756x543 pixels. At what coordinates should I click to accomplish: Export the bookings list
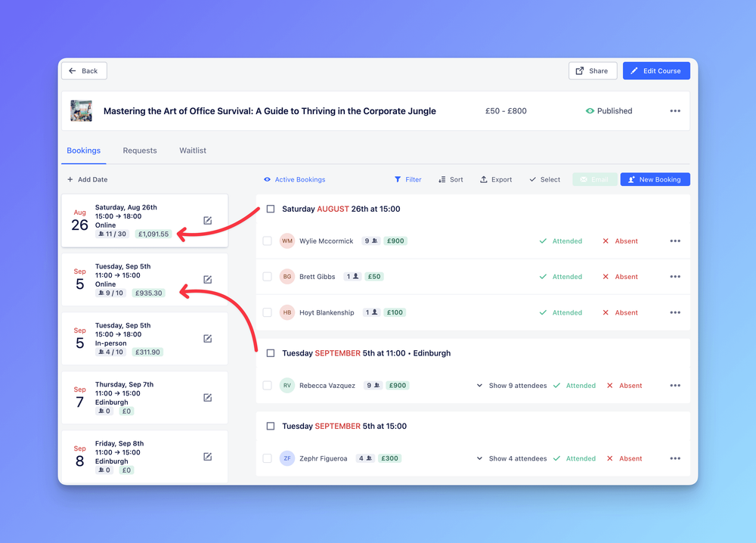pyautogui.click(x=496, y=180)
